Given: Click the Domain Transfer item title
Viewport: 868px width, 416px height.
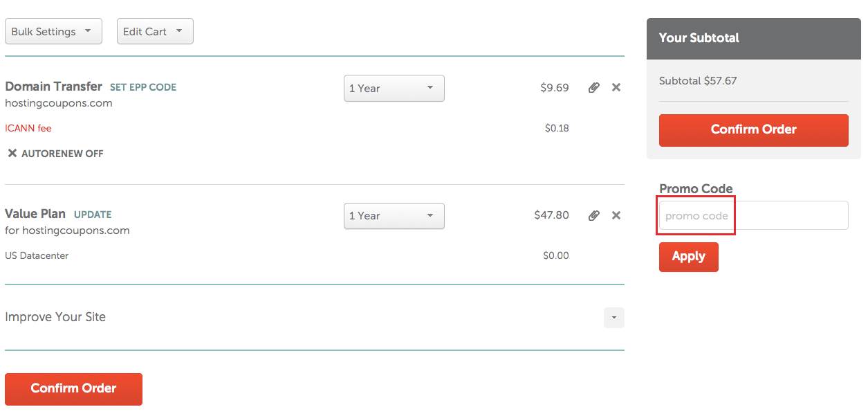Looking at the screenshot, I should (53, 87).
